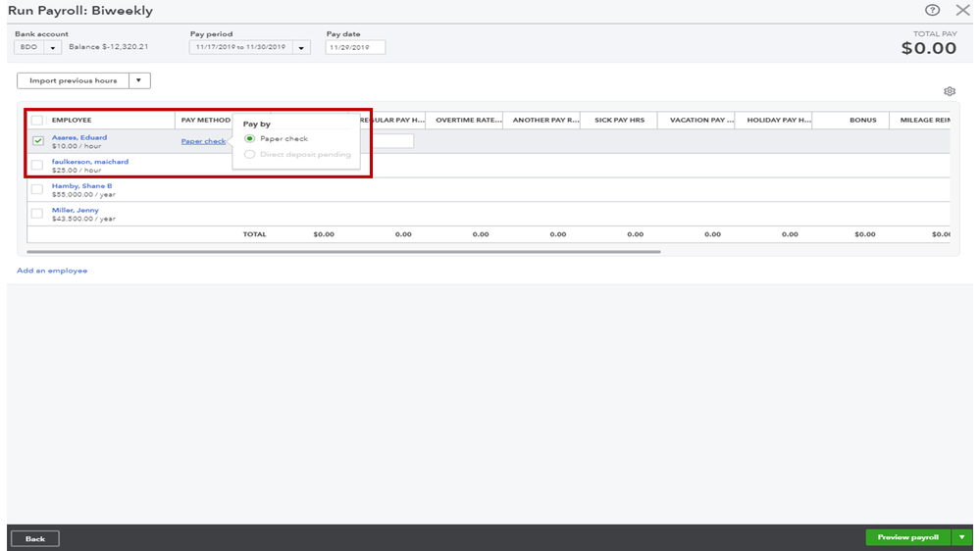980x551 pixels.
Task: Click the Paper check pay method link
Action: click(203, 141)
